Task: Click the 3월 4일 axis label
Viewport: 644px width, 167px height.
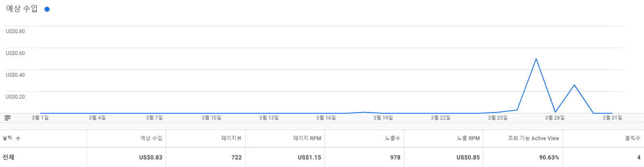Action: [97, 118]
